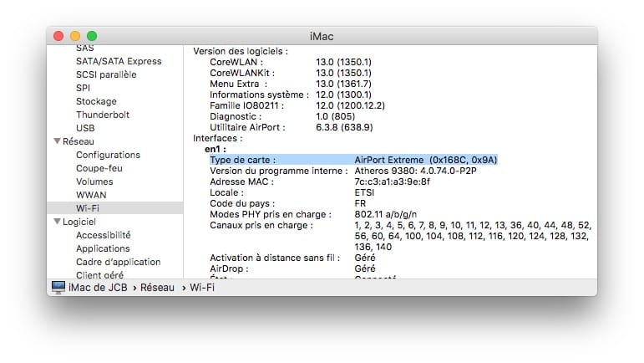Collapse the Réseau disclosure triangle
The height and width of the screenshot is (363, 644).
tap(57, 141)
